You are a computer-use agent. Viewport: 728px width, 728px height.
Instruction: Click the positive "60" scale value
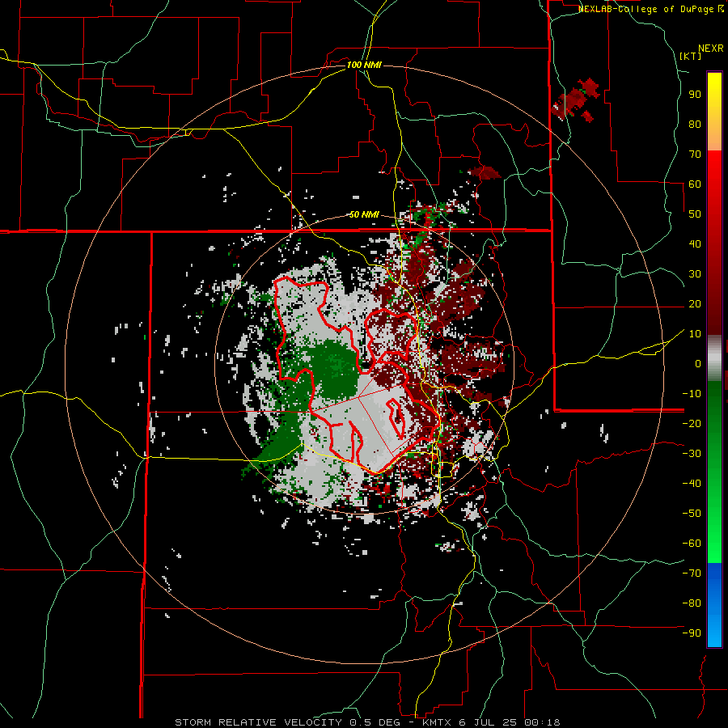[x=695, y=184]
